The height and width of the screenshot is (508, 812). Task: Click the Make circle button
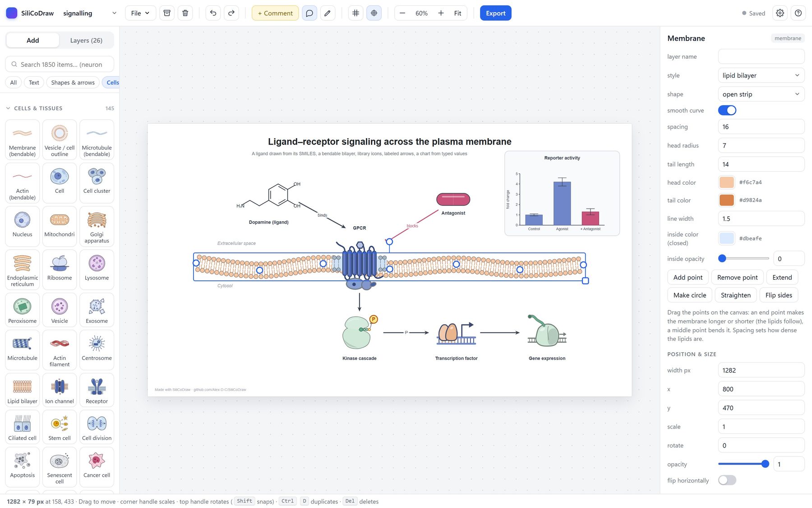(x=689, y=295)
